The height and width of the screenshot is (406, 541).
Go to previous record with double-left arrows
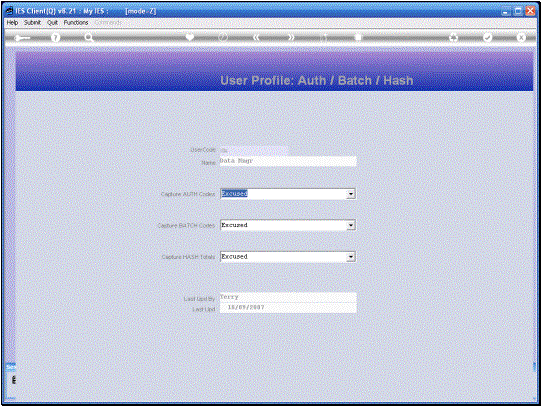pos(256,37)
